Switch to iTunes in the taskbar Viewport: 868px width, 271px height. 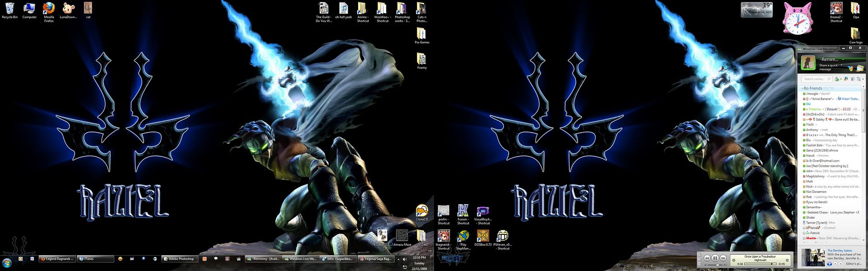point(96,259)
